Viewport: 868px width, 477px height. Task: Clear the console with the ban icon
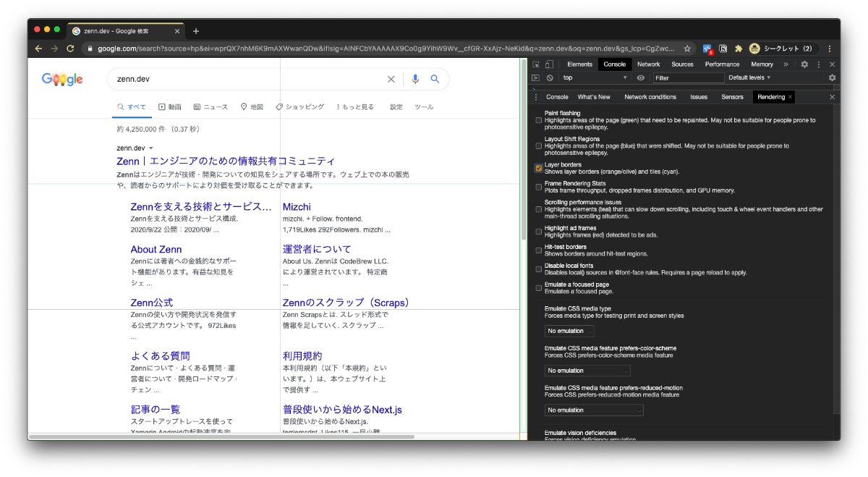[550, 77]
